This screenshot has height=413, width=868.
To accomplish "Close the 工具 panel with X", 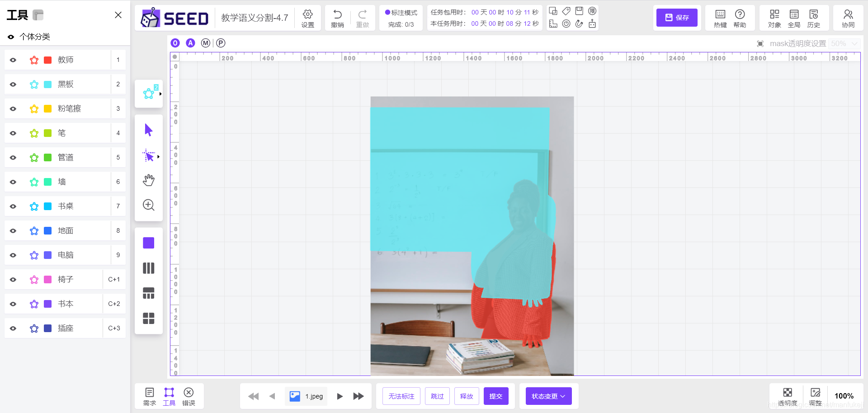I will pyautogui.click(x=118, y=15).
